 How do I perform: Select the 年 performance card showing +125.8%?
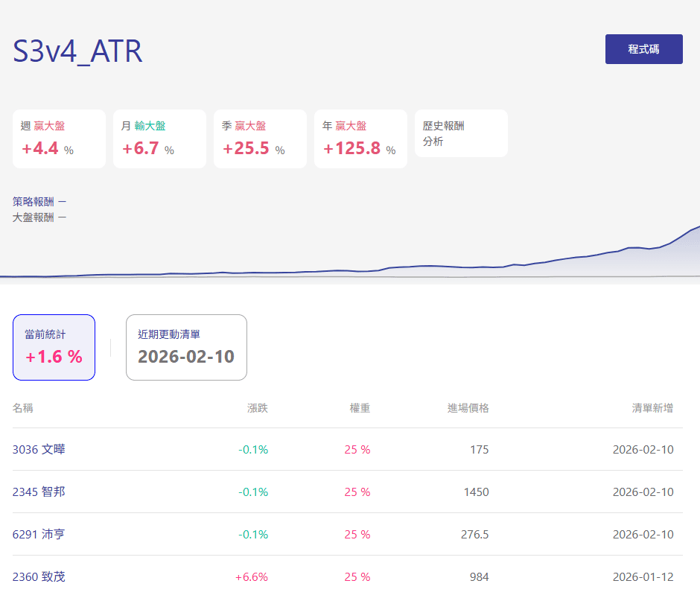coord(360,139)
